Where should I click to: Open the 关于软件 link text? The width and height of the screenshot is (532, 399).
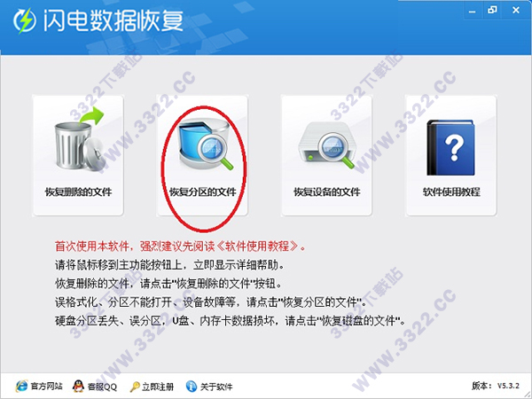tap(216, 387)
